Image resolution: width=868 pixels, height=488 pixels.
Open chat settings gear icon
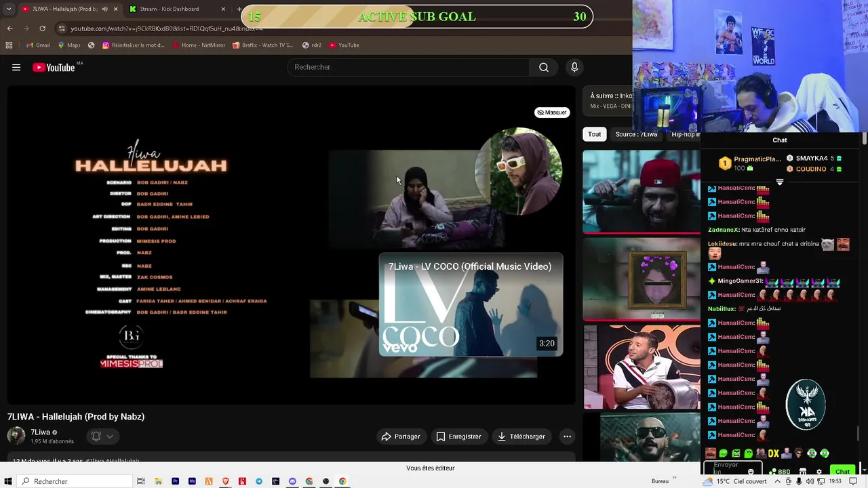click(818, 472)
